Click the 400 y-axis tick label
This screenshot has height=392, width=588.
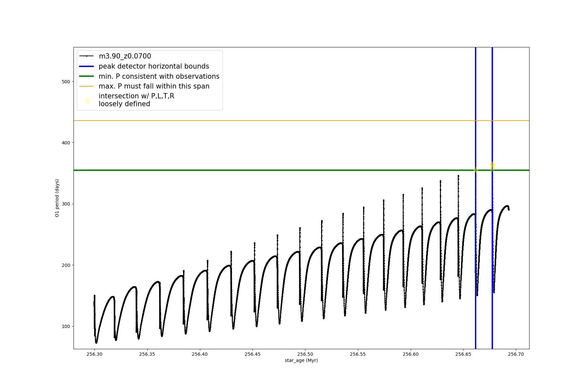tap(66, 143)
